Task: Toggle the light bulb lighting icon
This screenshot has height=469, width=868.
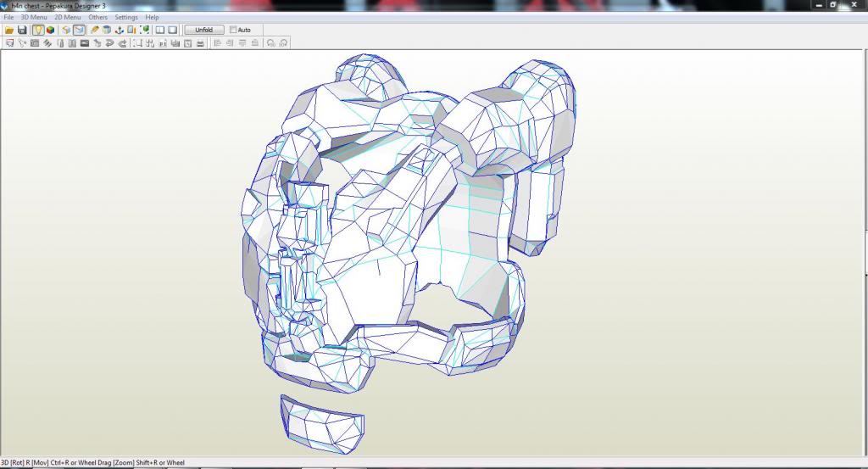Action: 38,30
